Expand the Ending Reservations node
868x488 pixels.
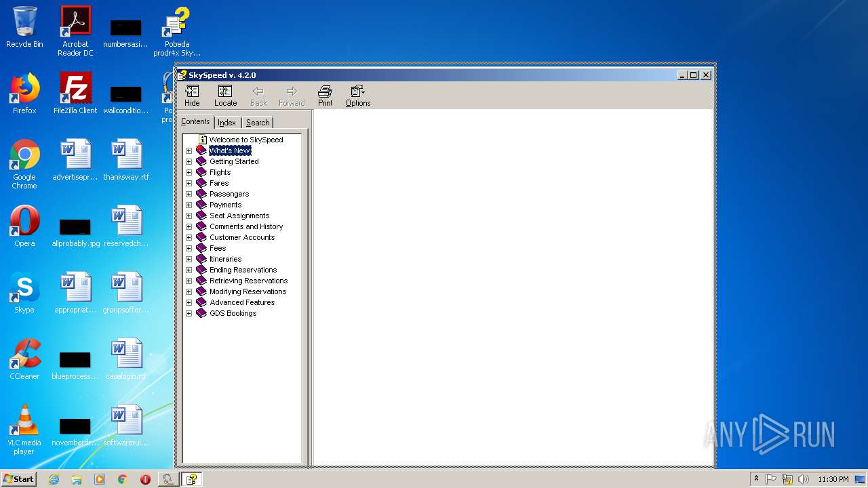(189, 270)
